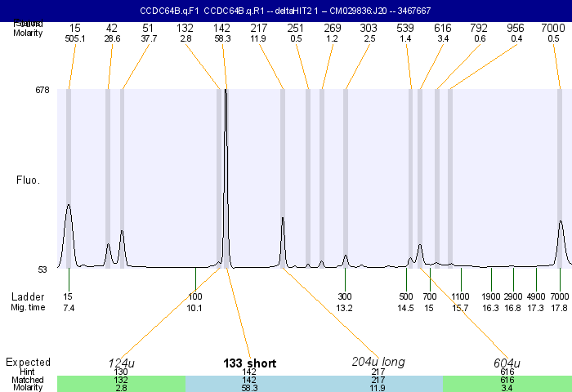The width and height of the screenshot is (572, 392).
Task: Select the 604u expected fragment label
Action: point(507,363)
